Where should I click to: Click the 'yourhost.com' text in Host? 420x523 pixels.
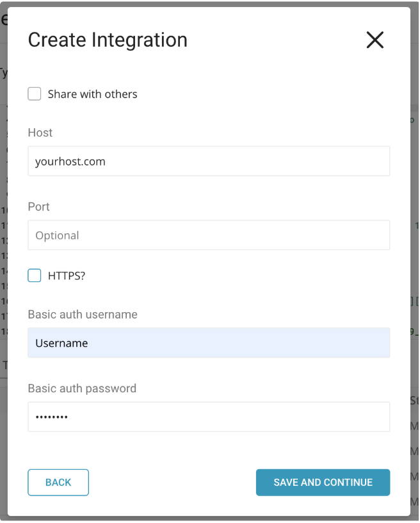tap(70, 162)
